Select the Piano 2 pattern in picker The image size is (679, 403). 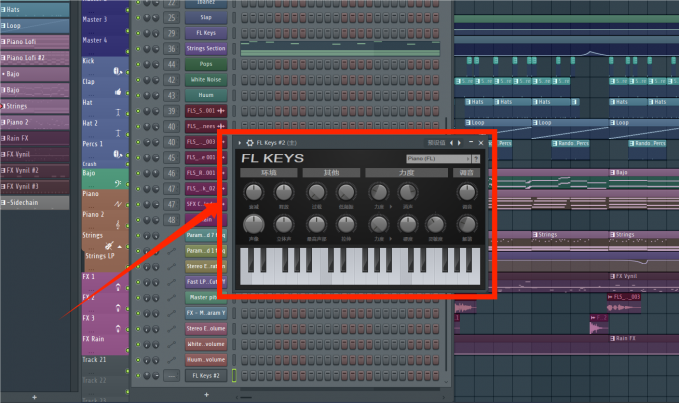35,122
